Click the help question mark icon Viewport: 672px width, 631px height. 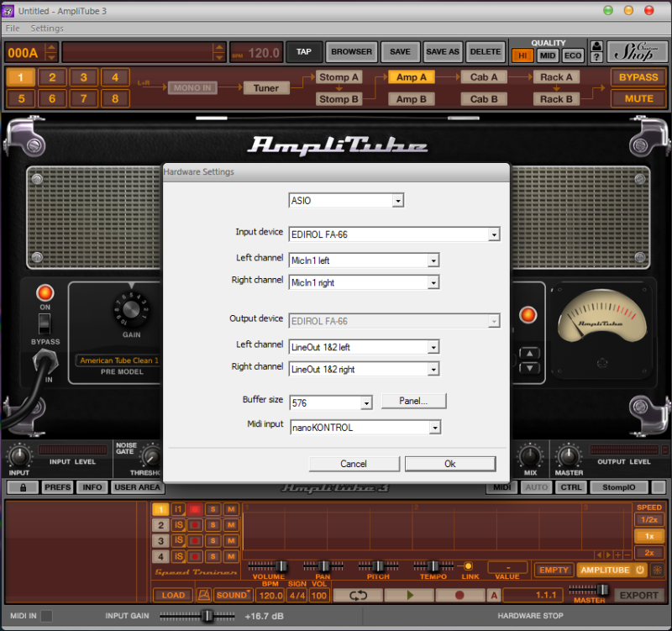coord(596,57)
